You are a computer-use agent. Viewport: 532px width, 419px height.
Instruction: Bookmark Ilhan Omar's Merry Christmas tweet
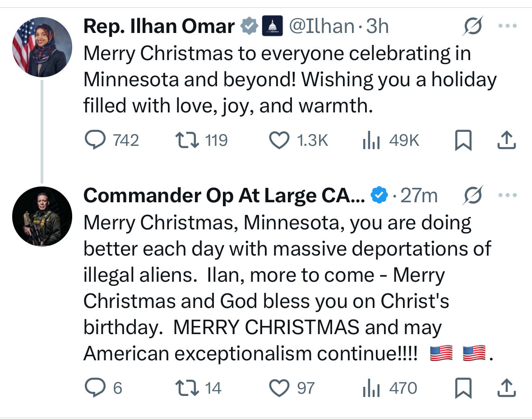tap(463, 140)
